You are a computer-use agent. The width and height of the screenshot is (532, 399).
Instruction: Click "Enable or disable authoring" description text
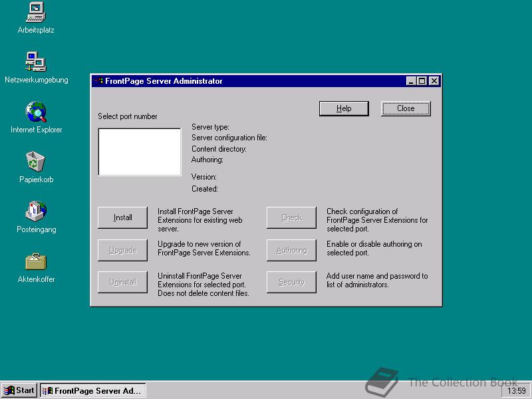click(x=374, y=248)
